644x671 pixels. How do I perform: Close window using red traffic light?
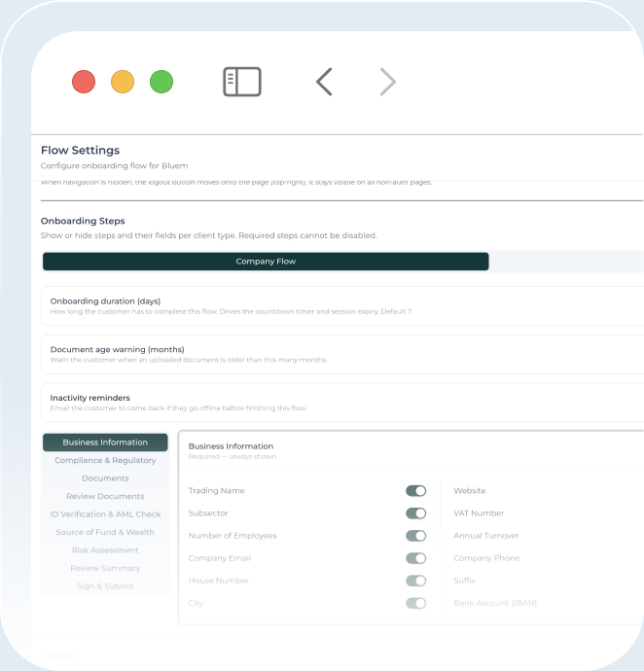click(84, 82)
